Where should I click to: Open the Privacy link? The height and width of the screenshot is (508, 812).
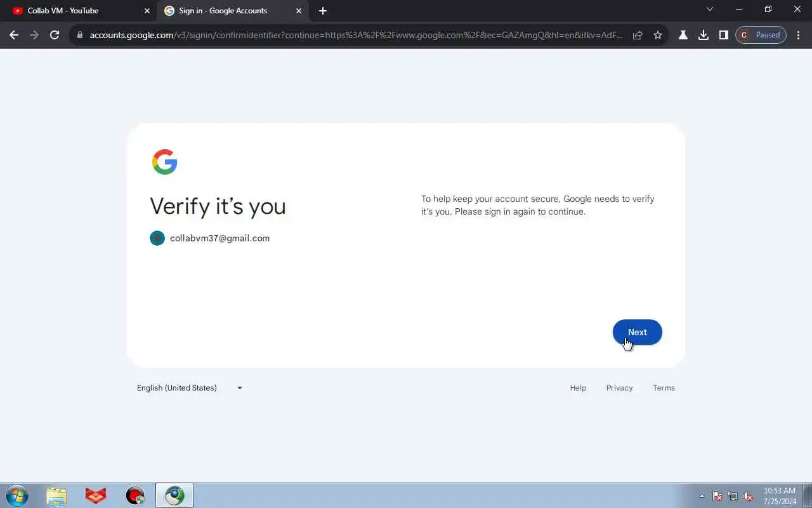pyautogui.click(x=619, y=388)
